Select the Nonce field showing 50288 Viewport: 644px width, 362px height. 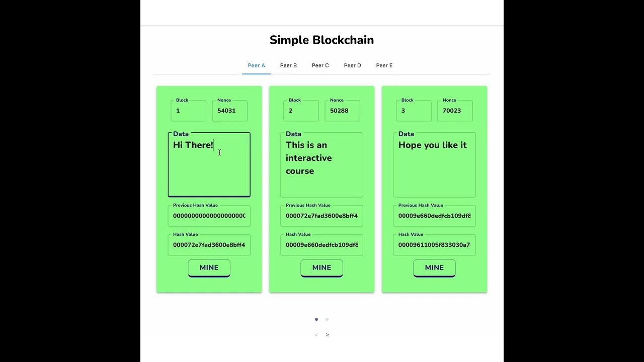pyautogui.click(x=342, y=111)
